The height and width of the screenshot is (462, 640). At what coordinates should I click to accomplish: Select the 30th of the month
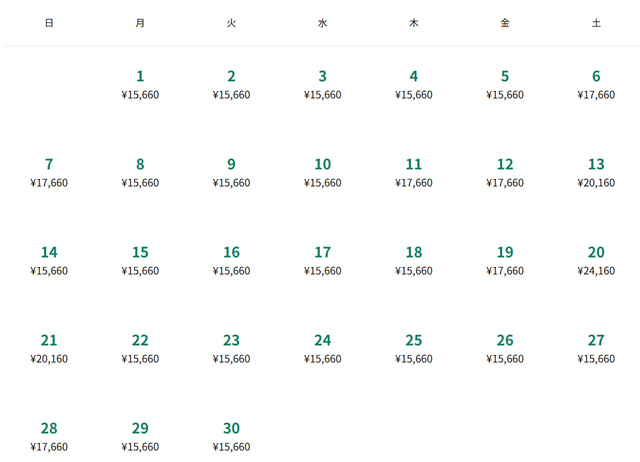coord(231,436)
